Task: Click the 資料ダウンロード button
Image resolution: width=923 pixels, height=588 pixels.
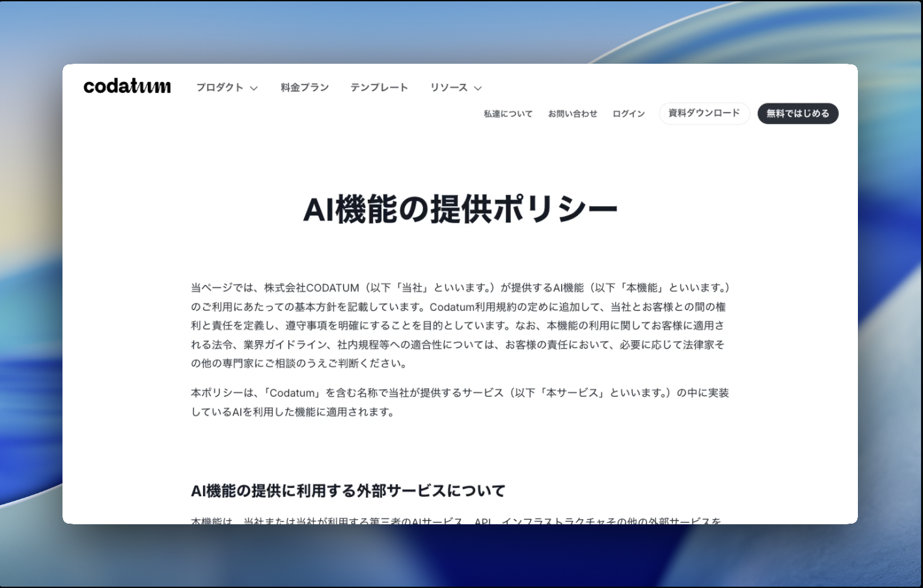Action: point(704,113)
